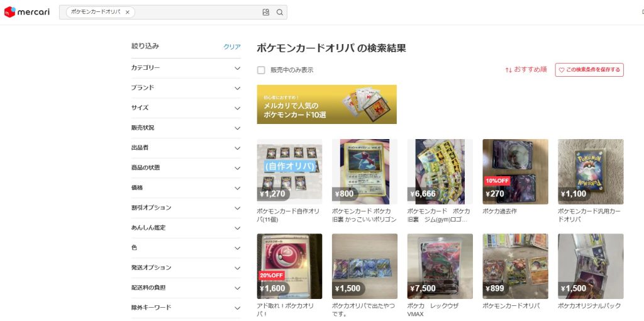Remove ポケモンカードオリパ search tag with X

127,12
